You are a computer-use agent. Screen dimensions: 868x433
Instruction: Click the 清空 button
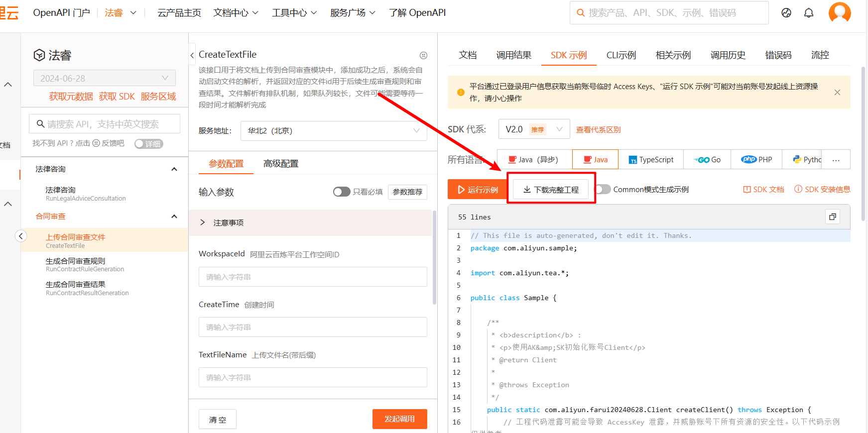[218, 420]
